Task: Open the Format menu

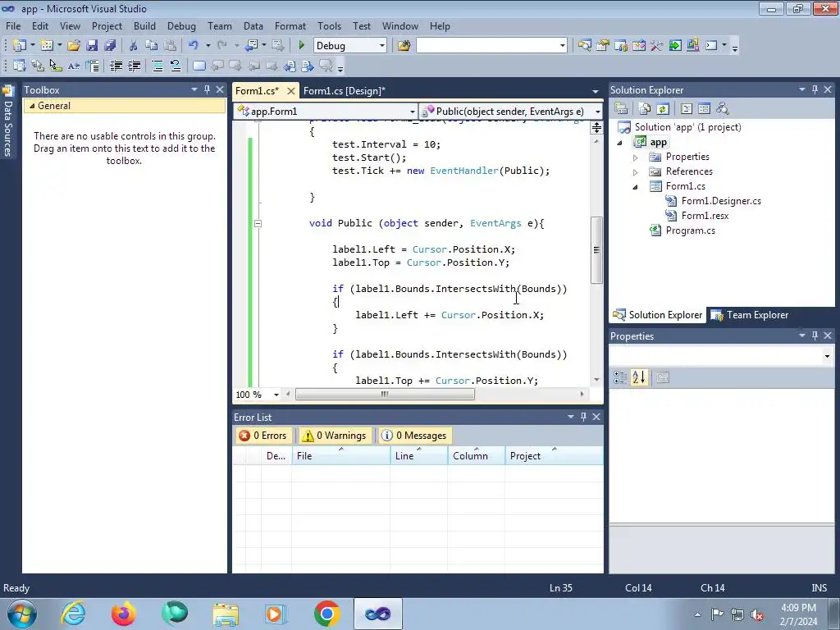Action: (290, 25)
